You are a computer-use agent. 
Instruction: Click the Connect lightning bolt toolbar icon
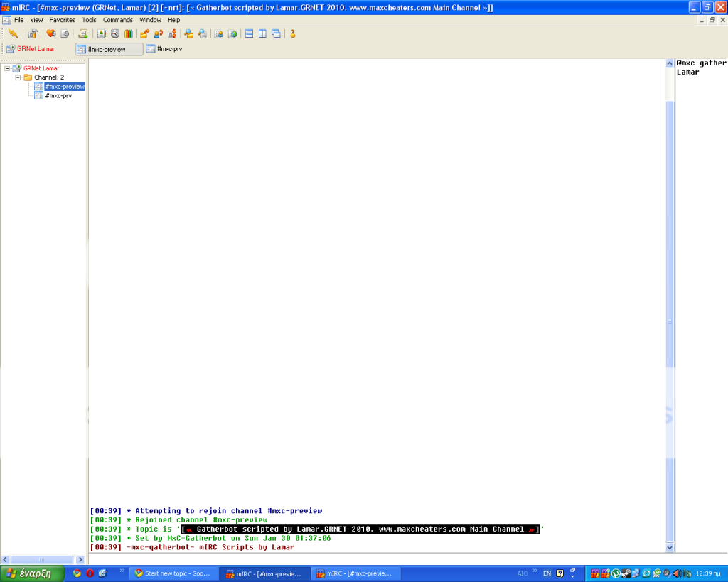point(13,33)
